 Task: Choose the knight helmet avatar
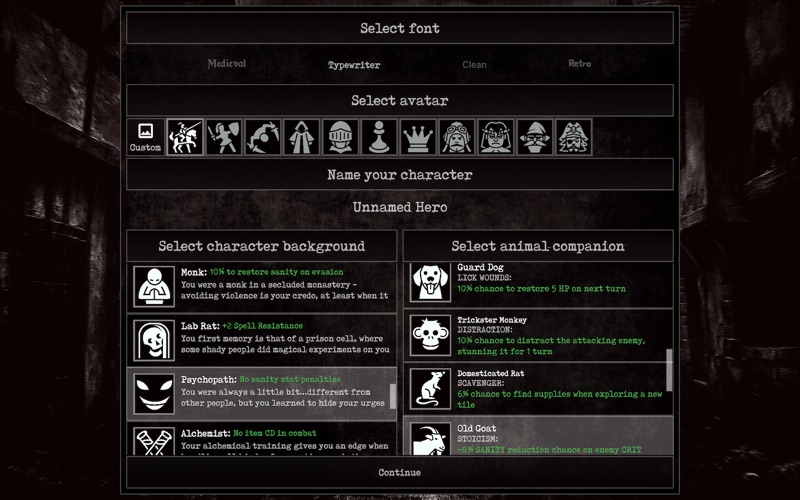(x=340, y=137)
